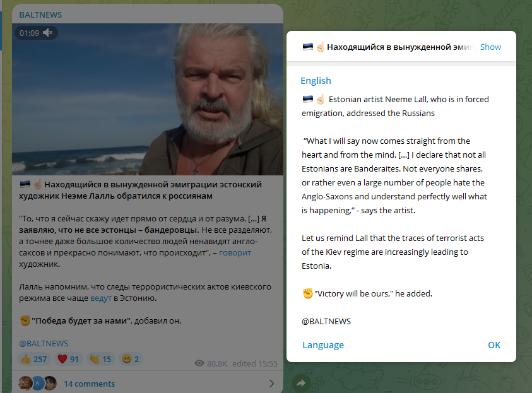Viewport: 532px width, 393px height.
Task: Click the views eye icon
Action: tap(199, 363)
